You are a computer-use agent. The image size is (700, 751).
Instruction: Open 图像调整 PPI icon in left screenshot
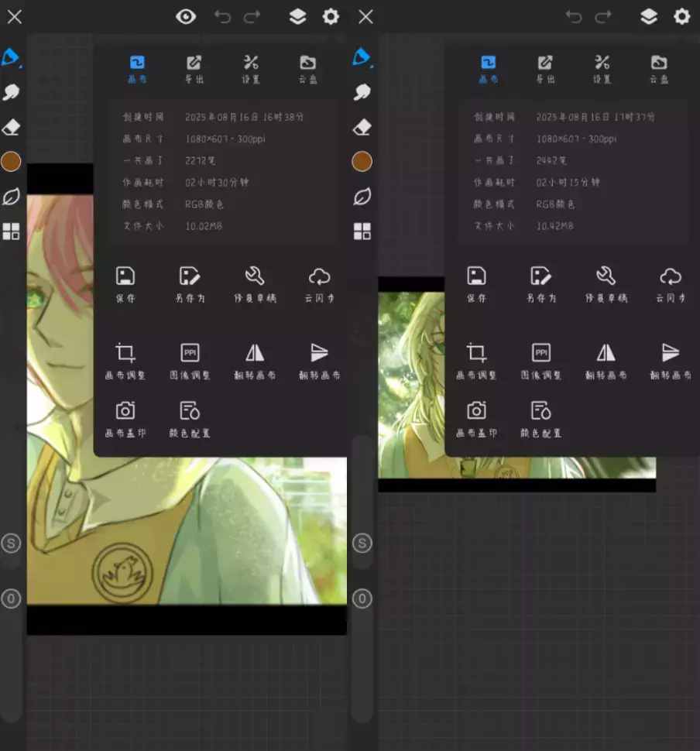click(190, 362)
